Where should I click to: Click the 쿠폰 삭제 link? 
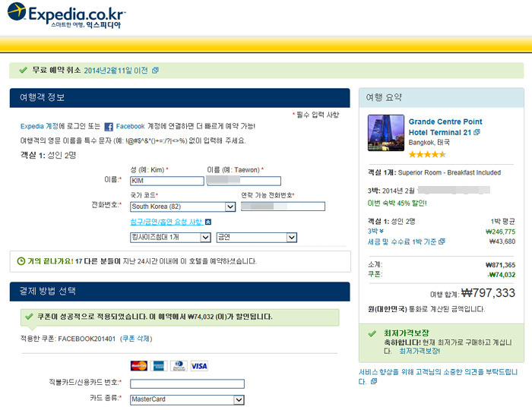(136, 339)
